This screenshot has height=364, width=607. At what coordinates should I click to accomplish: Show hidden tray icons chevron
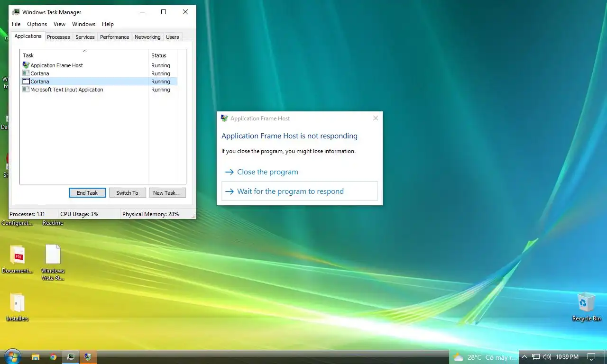(524, 357)
